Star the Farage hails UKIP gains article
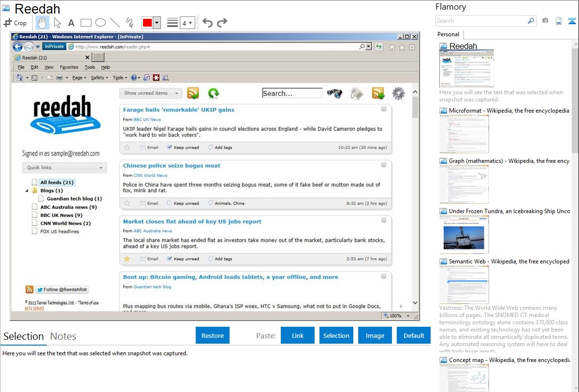 point(127,147)
